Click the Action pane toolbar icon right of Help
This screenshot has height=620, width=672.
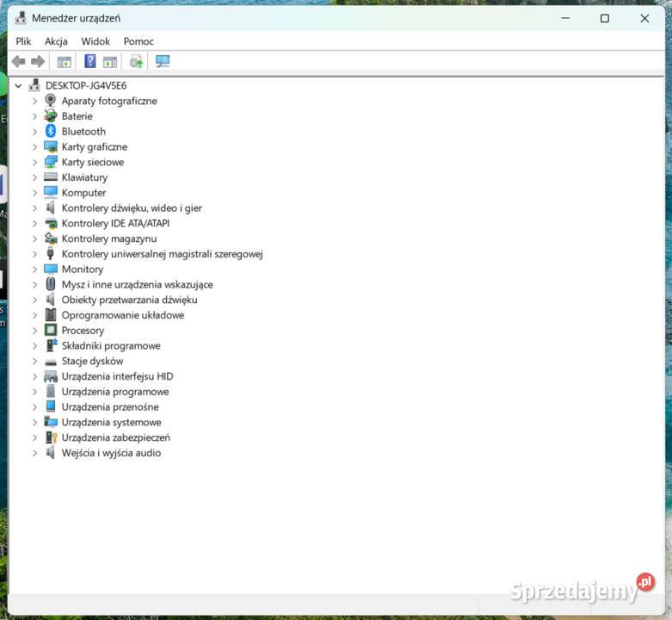click(x=110, y=62)
